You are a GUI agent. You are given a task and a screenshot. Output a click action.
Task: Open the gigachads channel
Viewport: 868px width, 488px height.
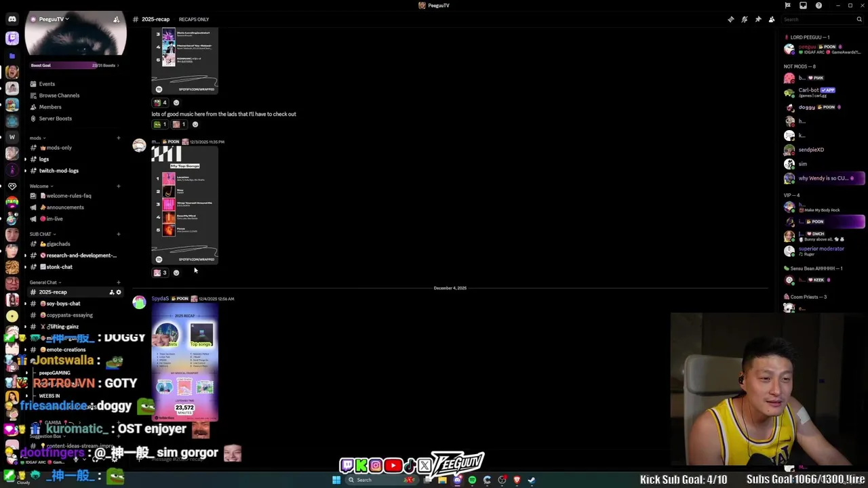[x=58, y=244]
